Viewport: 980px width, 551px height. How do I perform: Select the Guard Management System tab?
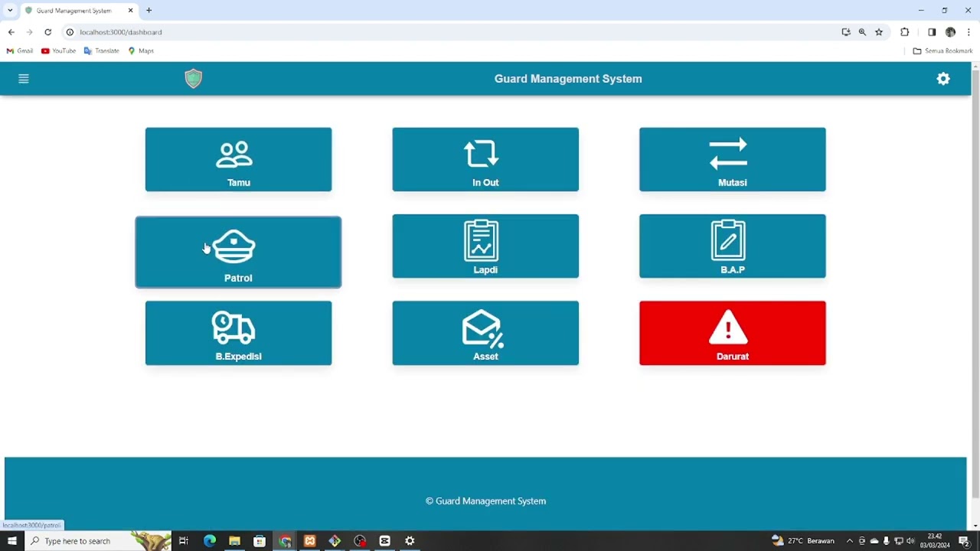[x=80, y=11]
